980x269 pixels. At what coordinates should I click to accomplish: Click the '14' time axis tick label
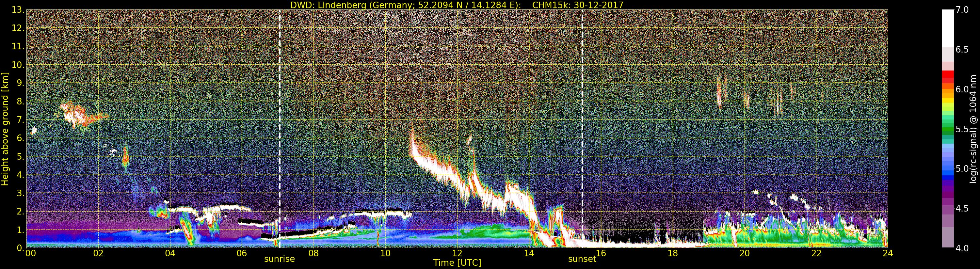click(x=529, y=253)
